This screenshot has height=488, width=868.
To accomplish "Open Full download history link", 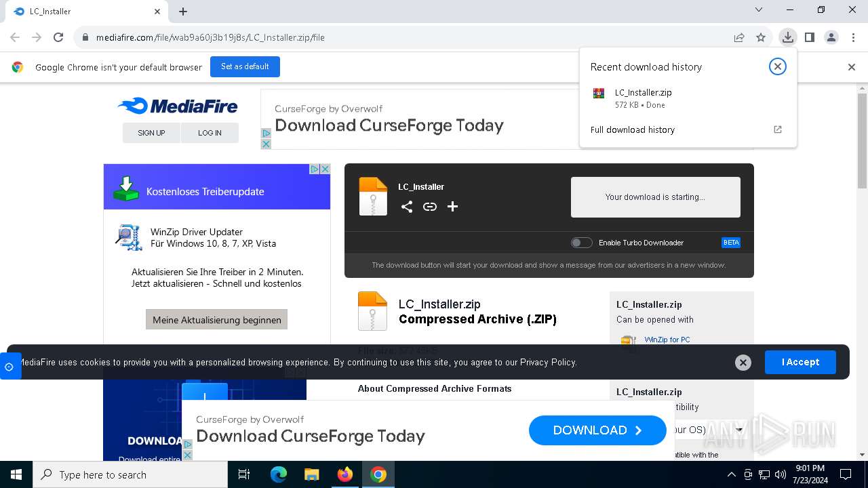I will 632,129.
